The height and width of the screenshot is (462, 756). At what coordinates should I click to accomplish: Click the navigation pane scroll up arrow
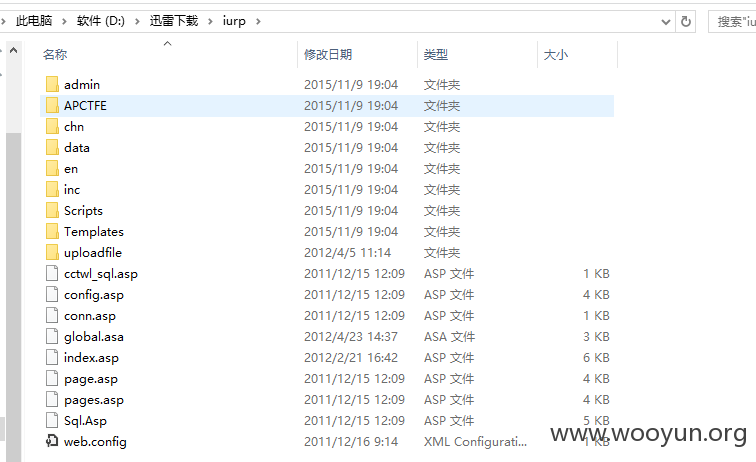click(14, 50)
